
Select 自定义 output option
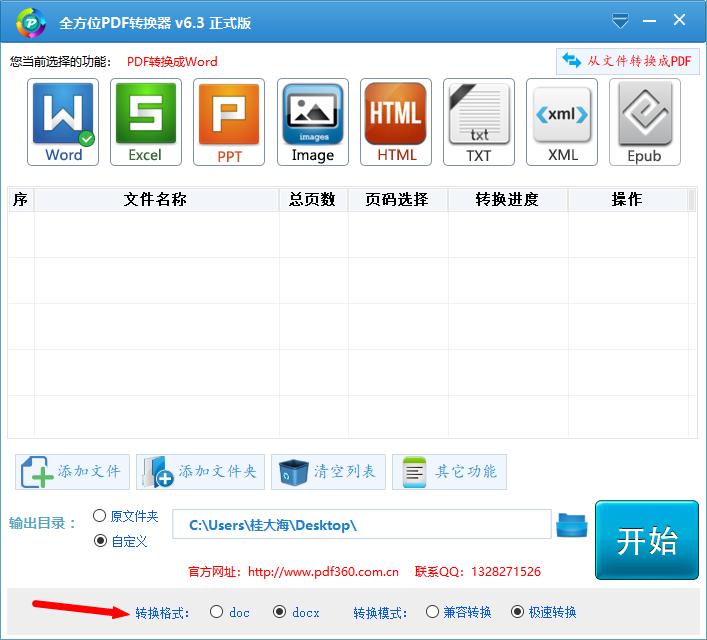point(120,541)
